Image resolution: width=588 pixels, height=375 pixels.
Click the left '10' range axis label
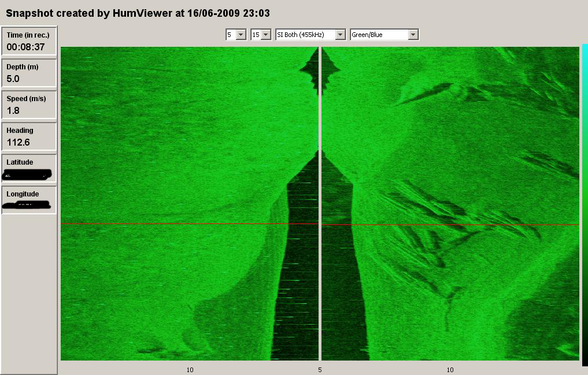click(190, 369)
